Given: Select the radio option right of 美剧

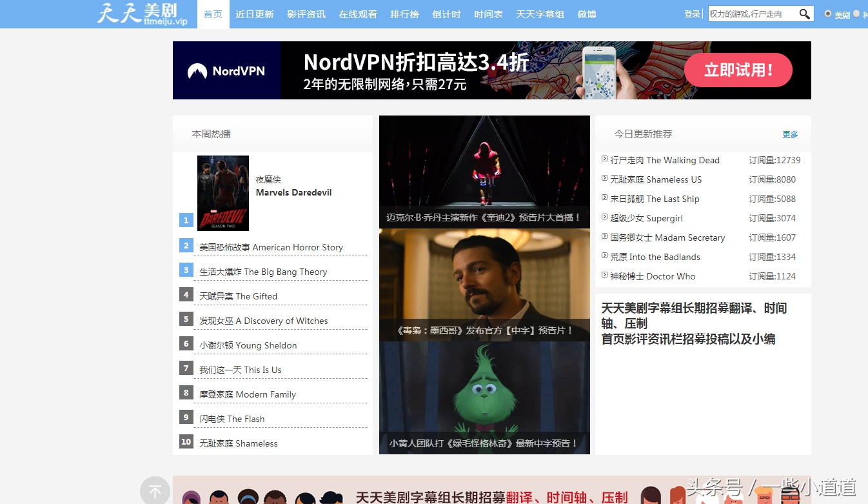Looking at the screenshot, I should (x=857, y=14).
